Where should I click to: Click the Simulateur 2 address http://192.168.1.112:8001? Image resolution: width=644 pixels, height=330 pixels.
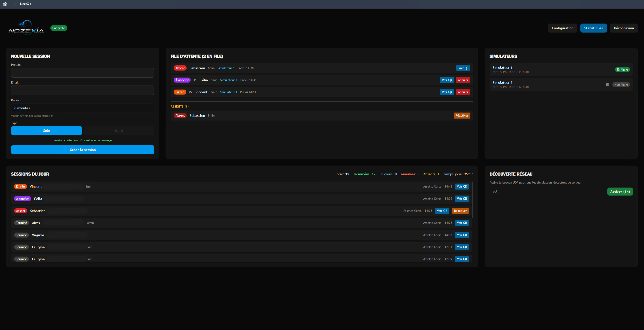coord(511,87)
